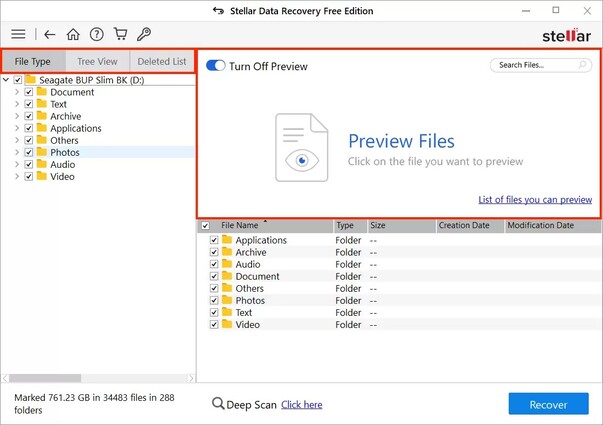Open the help question mark icon
The height and width of the screenshot is (425, 603).
click(97, 34)
